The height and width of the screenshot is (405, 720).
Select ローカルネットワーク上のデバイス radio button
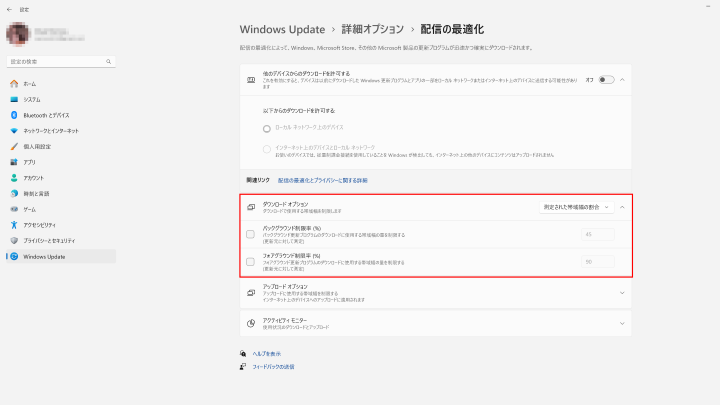pyautogui.click(x=267, y=129)
